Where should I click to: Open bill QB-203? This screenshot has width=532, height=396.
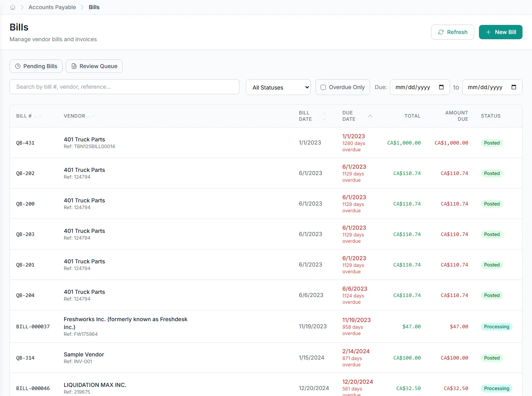[x=25, y=234]
